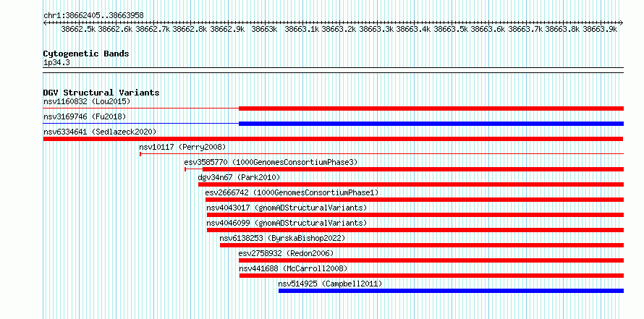Screen dimensions: 644x319
Task: Click the 38663.7k ruler tick label
Action: (x=525, y=29)
